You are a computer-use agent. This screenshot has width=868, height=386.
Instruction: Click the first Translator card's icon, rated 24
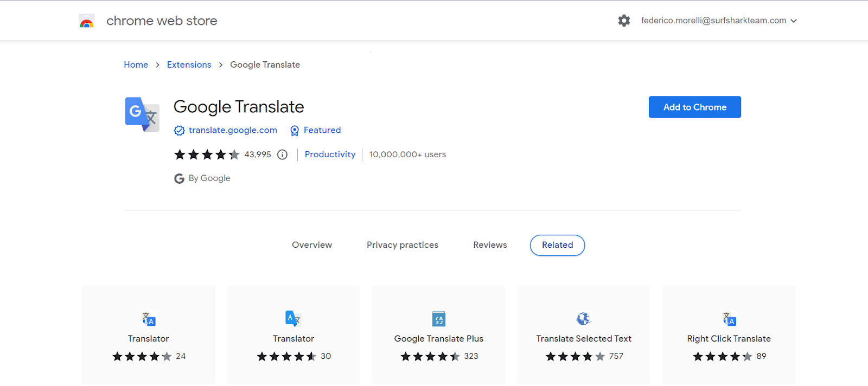[x=149, y=319]
